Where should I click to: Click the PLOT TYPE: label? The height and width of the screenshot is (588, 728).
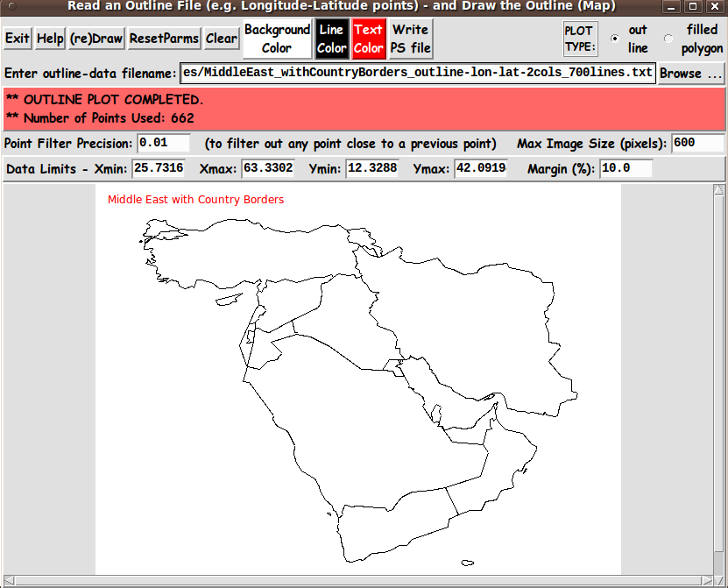pos(580,39)
